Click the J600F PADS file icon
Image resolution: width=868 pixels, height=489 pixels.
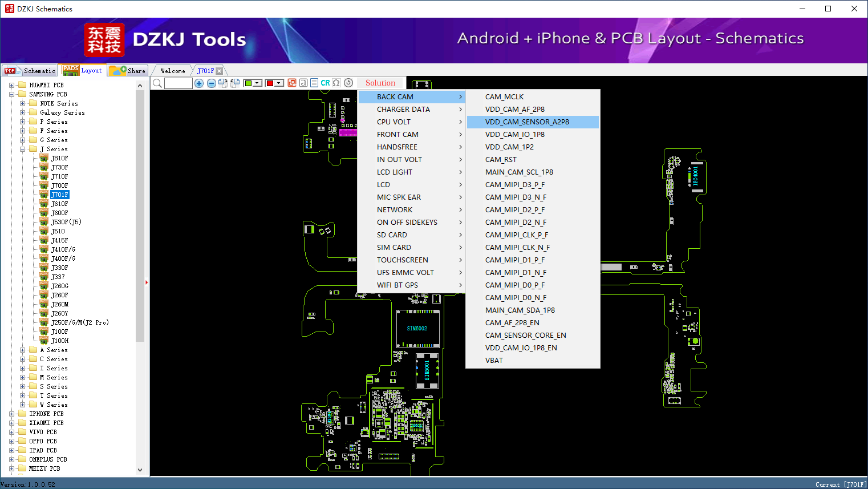pyautogui.click(x=44, y=212)
